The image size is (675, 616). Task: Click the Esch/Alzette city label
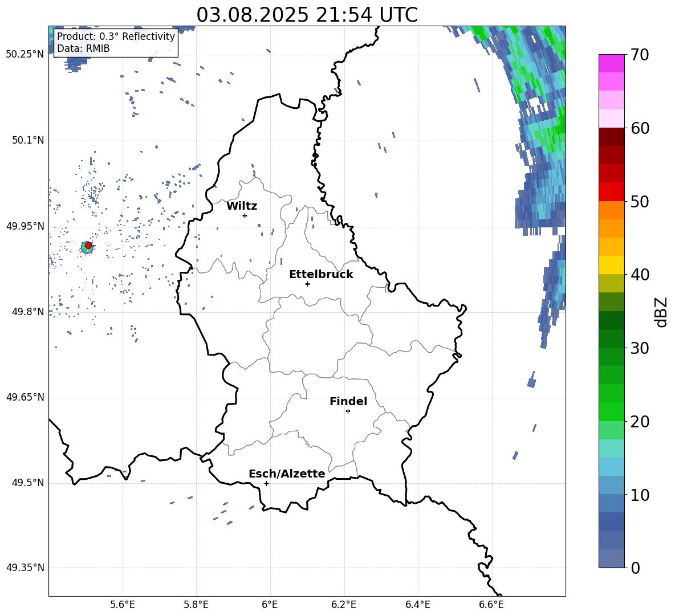(287, 474)
